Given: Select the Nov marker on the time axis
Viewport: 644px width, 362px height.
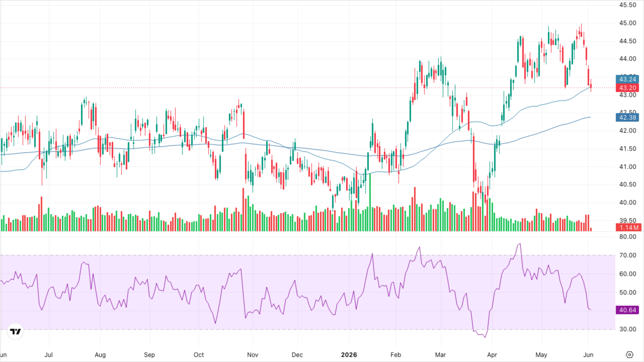Looking at the screenshot, I should click(253, 355).
